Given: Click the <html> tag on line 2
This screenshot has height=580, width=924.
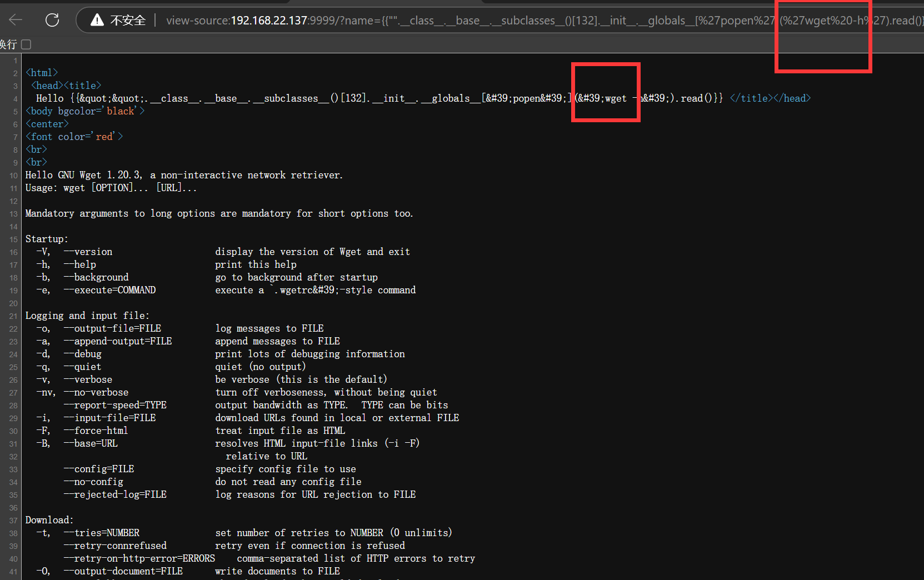Looking at the screenshot, I should pyautogui.click(x=42, y=73).
